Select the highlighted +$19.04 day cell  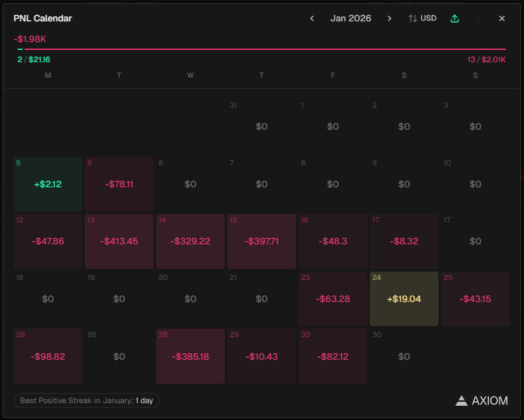(x=404, y=299)
